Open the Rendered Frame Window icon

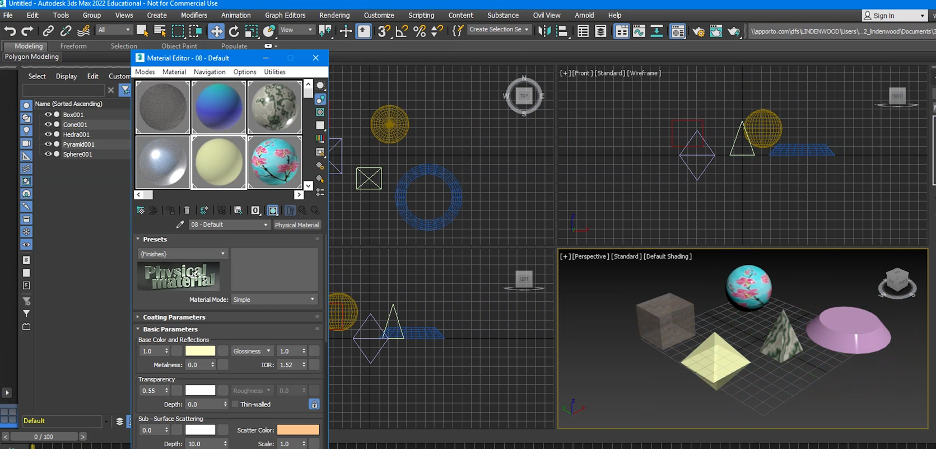click(716, 32)
